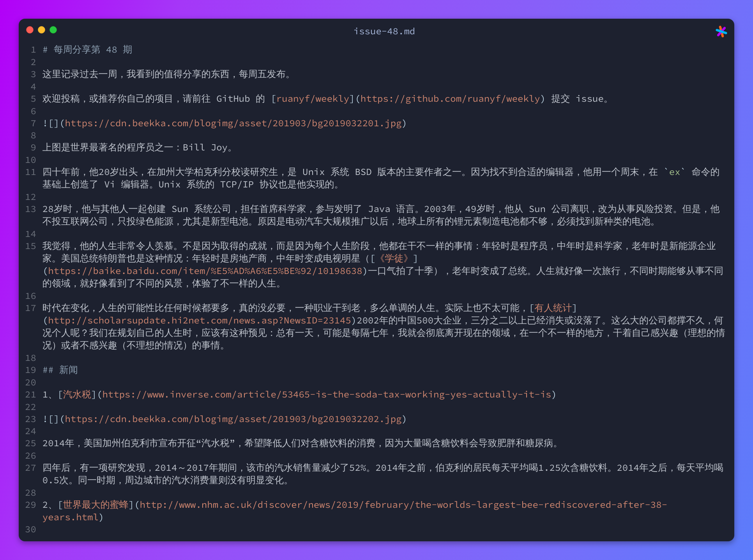Click the red traffic light dot
753x560 pixels.
[30, 30]
